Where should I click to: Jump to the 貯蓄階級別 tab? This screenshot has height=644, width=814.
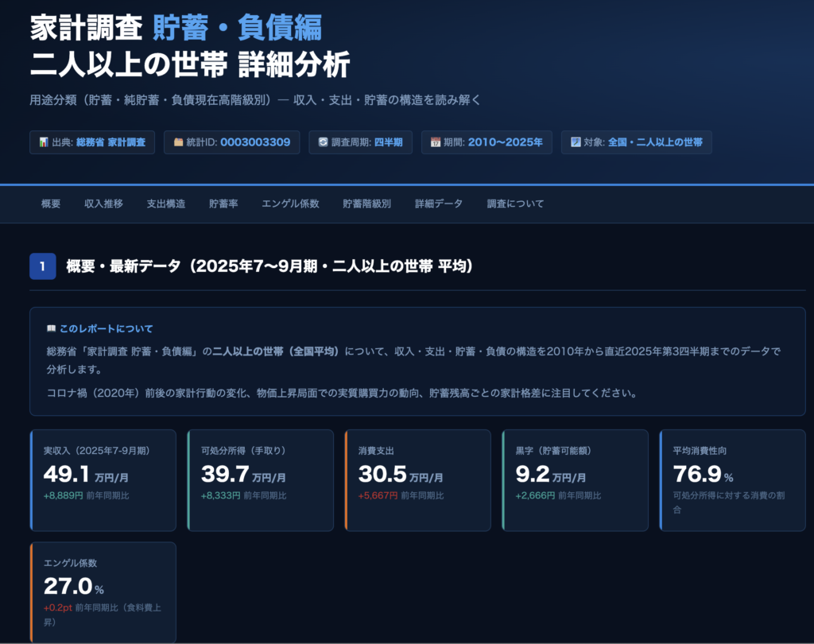[366, 204]
